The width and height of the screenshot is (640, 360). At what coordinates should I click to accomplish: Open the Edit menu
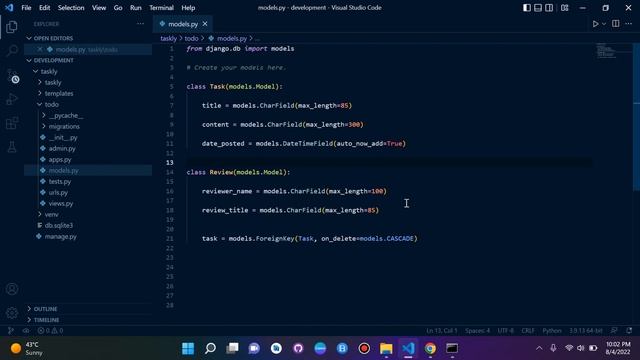44,8
